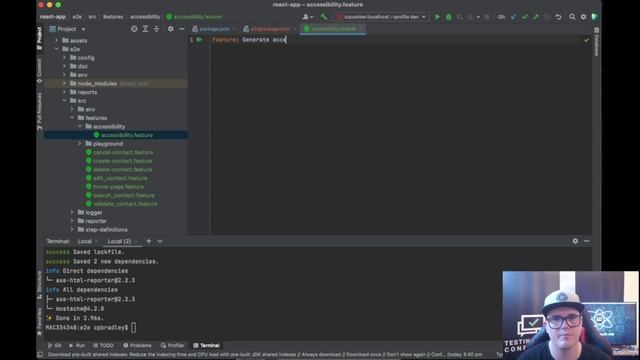
Task: Expand the node_modules folder
Action: click(x=64, y=83)
